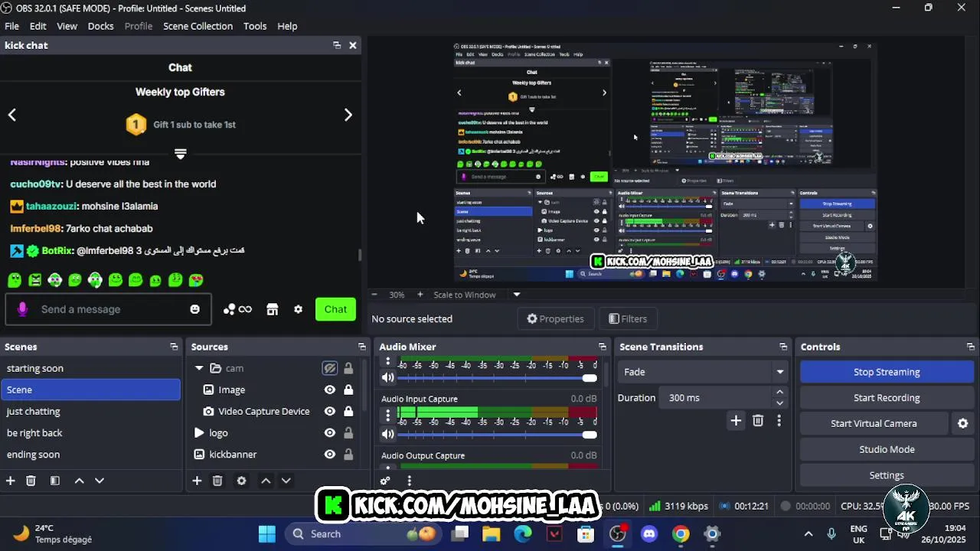Move source up

pos(266,481)
